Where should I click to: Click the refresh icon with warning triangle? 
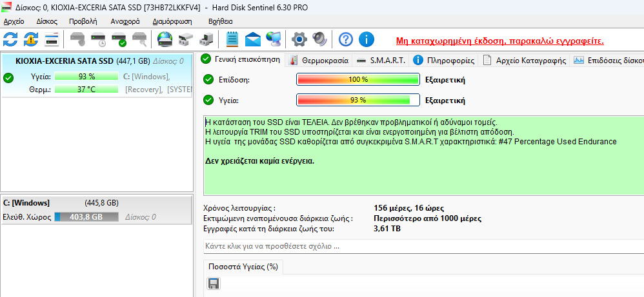coord(31,39)
